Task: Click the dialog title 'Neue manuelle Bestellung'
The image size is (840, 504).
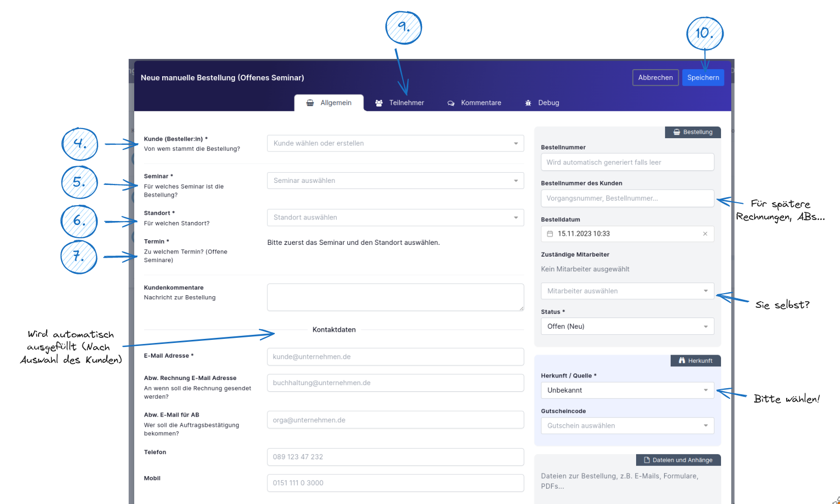Action: coord(222,78)
